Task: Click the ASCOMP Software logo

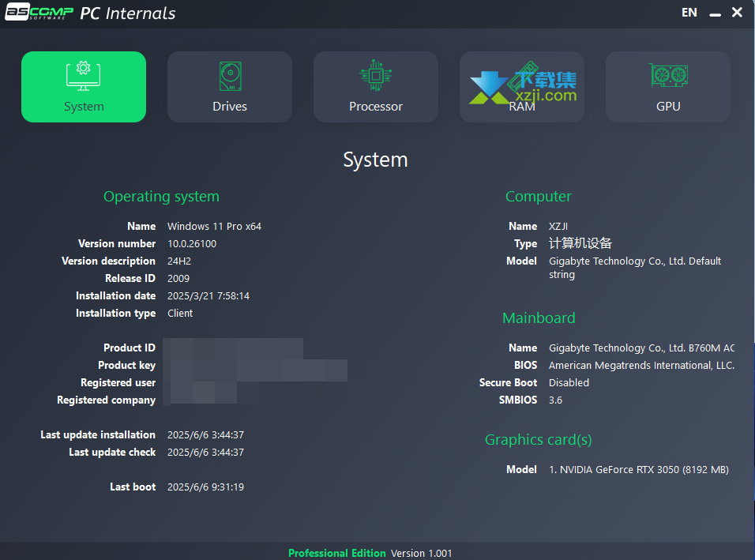Action: click(39, 12)
